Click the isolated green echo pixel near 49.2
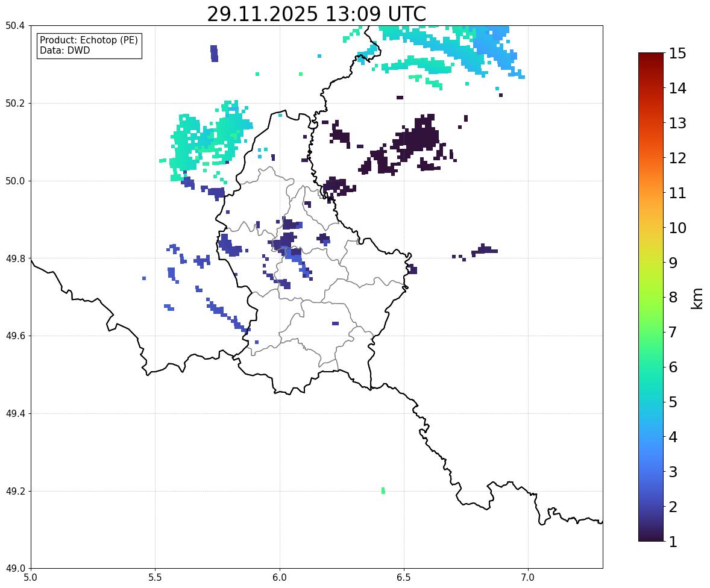The height and width of the screenshot is (588, 710). [383, 490]
